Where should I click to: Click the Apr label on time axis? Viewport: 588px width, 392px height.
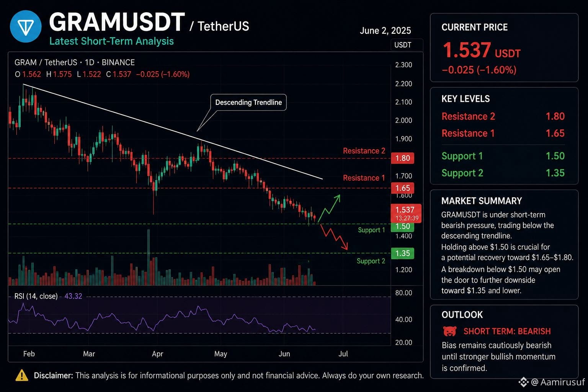tap(157, 354)
